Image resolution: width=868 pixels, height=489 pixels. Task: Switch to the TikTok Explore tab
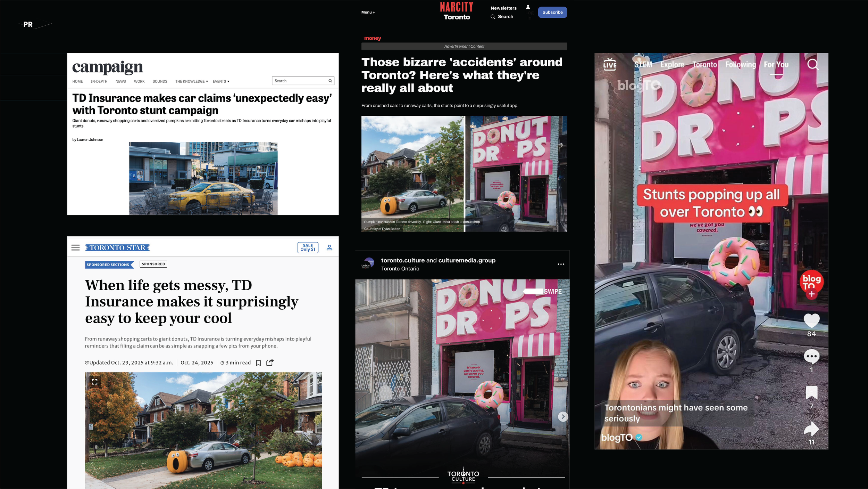pyautogui.click(x=672, y=65)
